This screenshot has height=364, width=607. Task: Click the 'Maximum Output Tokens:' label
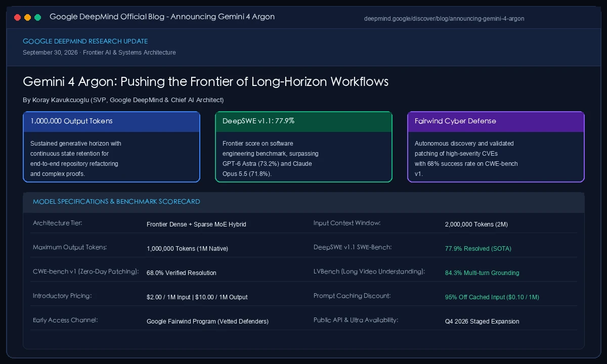70,247
